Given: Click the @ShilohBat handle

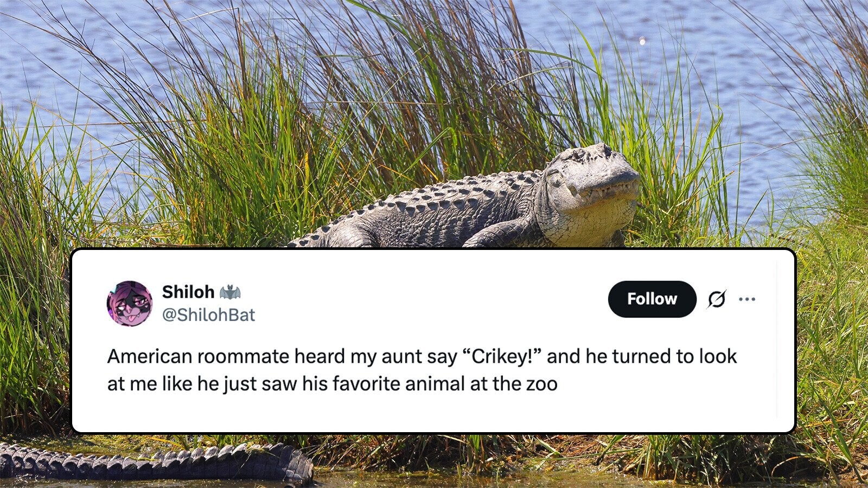Looking at the screenshot, I should [208, 314].
